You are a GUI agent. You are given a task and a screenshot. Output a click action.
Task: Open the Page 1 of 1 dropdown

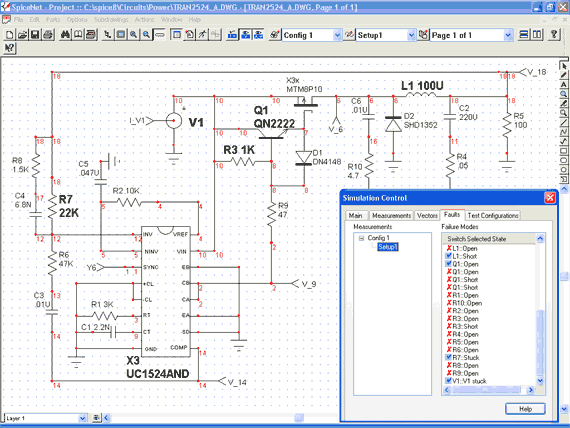tap(508, 35)
